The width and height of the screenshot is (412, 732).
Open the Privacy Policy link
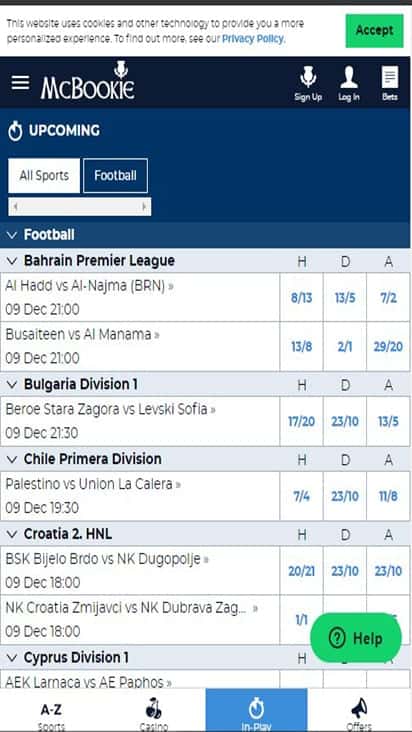pos(253,39)
